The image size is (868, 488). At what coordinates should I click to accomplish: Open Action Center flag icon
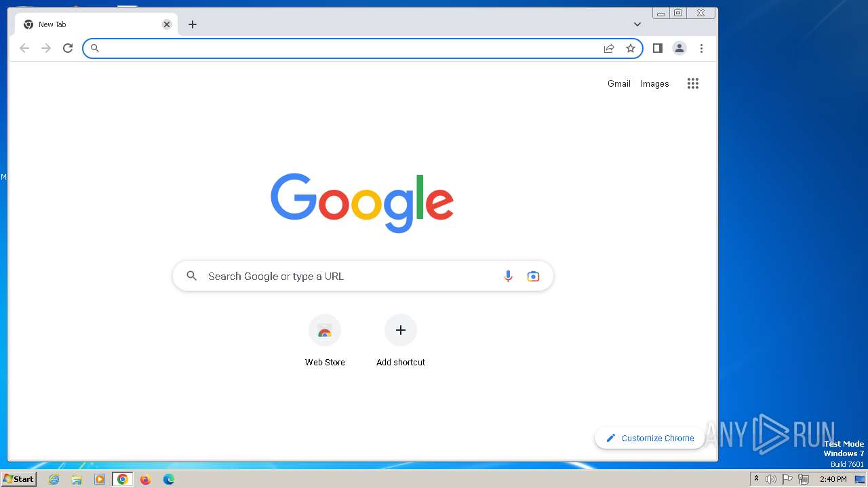point(787,479)
